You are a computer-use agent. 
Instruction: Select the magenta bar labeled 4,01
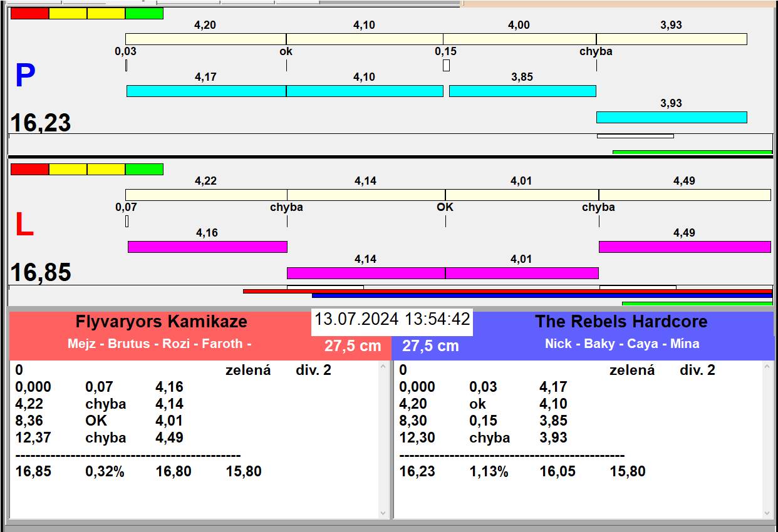click(x=522, y=273)
